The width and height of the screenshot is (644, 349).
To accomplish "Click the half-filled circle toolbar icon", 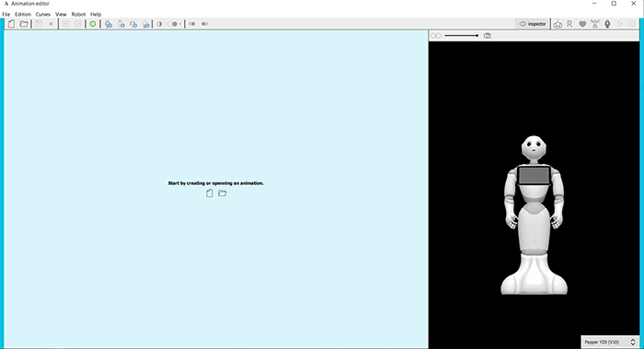I will tap(159, 24).
